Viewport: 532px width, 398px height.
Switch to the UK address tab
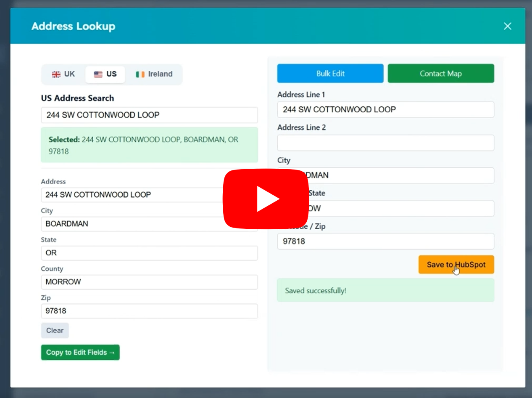click(x=63, y=74)
